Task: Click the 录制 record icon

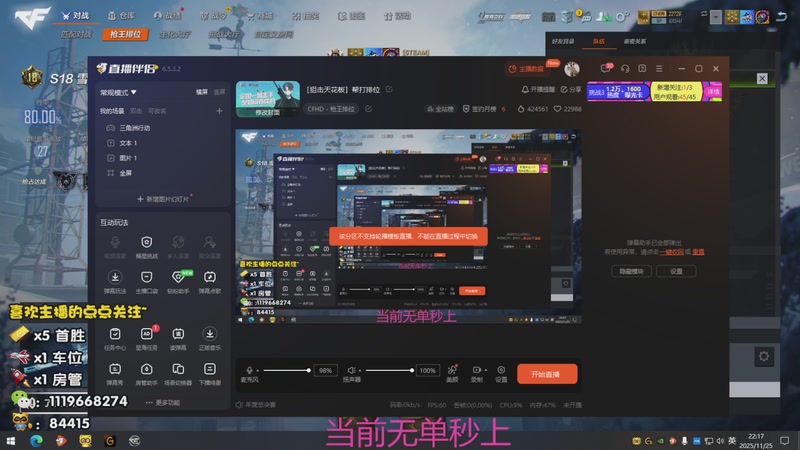Action: 476,370
